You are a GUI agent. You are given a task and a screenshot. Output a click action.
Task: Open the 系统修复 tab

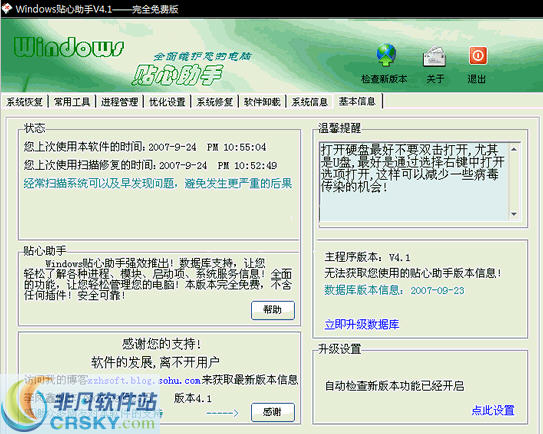point(215,102)
